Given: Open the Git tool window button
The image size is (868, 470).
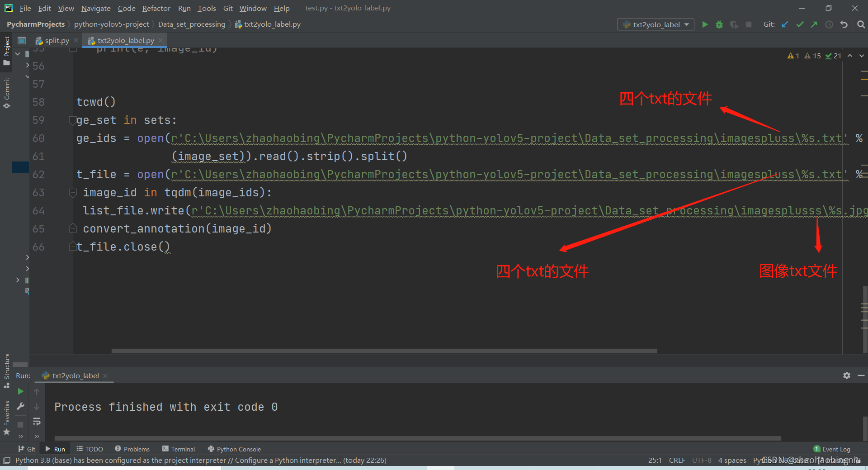Looking at the screenshot, I should pyautogui.click(x=27, y=449).
